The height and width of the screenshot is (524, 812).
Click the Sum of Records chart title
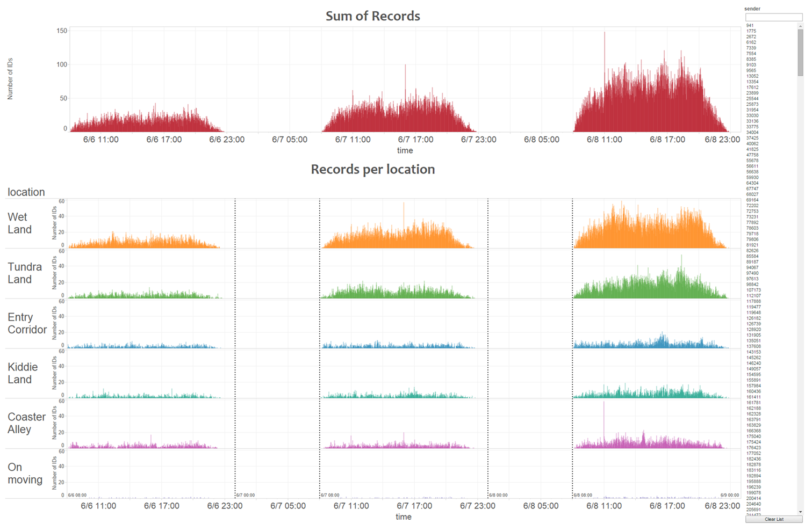[372, 16]
